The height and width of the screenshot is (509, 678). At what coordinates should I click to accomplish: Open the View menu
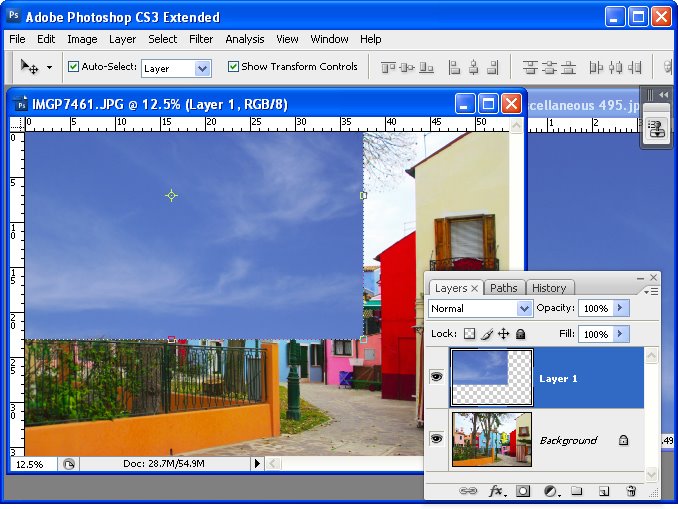click(x=287, y=39)
